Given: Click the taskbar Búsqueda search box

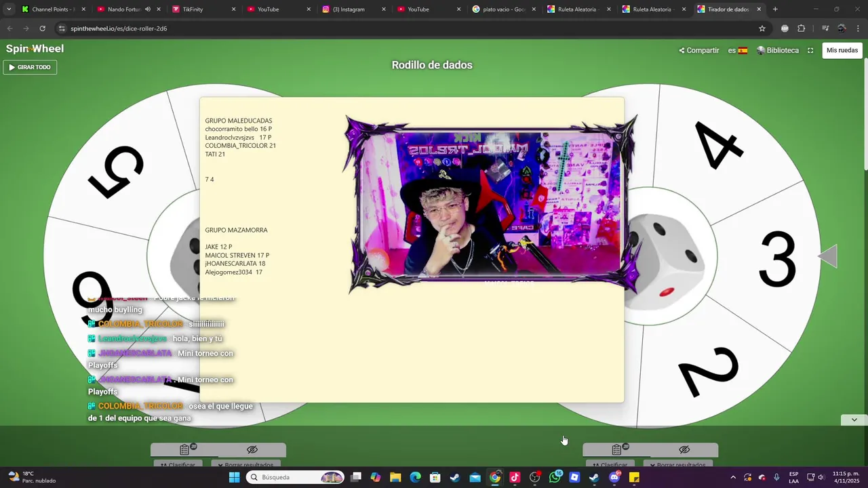Looking at the screenshot, I should pyautogui.click(x=295, y=477).
